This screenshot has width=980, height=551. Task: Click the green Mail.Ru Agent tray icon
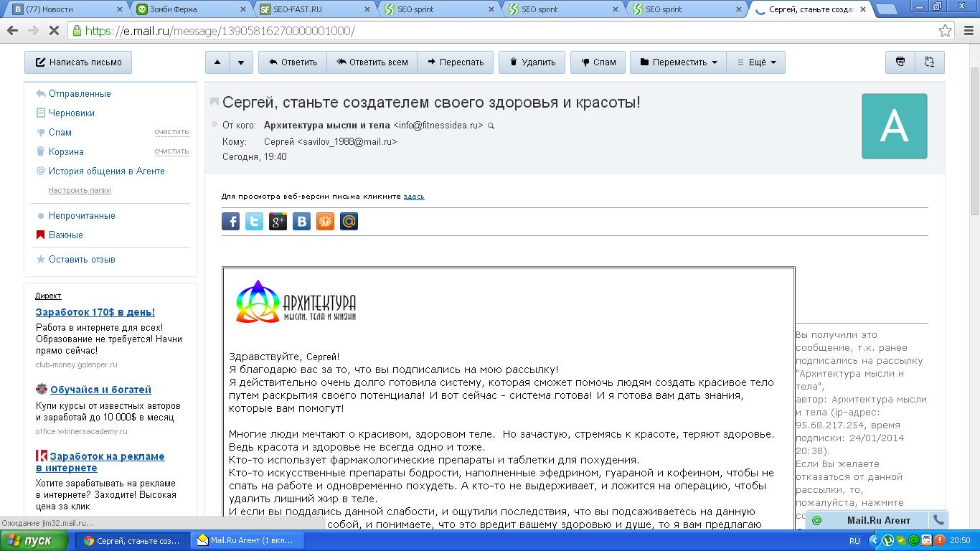pyautogui.click(x=914, y=541)
